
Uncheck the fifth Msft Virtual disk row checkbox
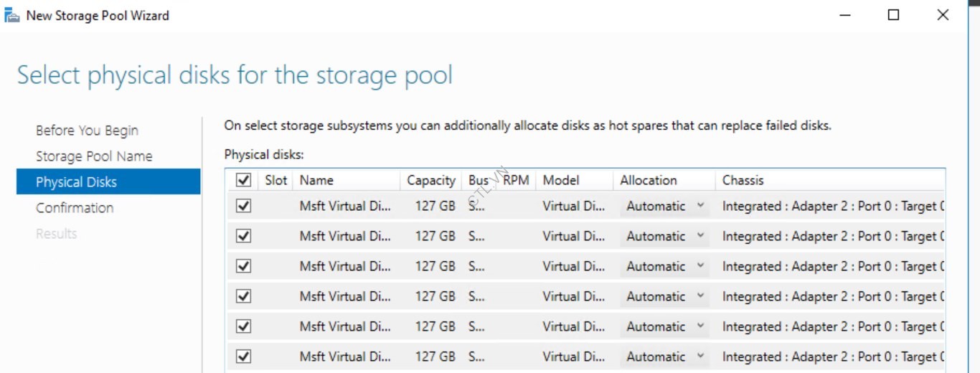click(x=244, y=326)
